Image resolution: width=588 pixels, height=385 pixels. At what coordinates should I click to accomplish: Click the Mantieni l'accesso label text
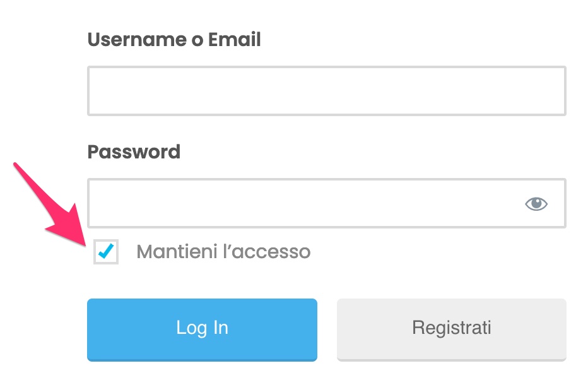tap(223, 251)
